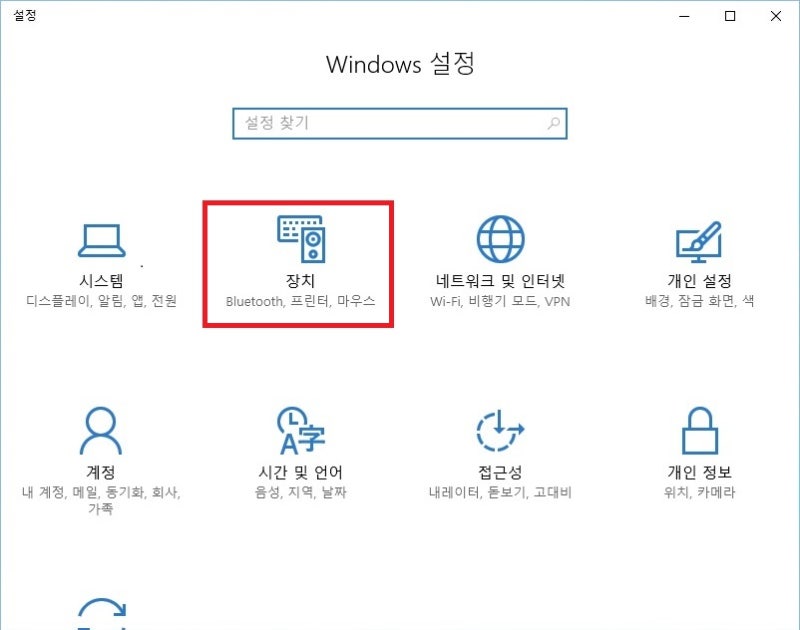Click the Bluetooth, 프린터, 마우스 description
Viewport: 800px width, 630px height.
300,301
